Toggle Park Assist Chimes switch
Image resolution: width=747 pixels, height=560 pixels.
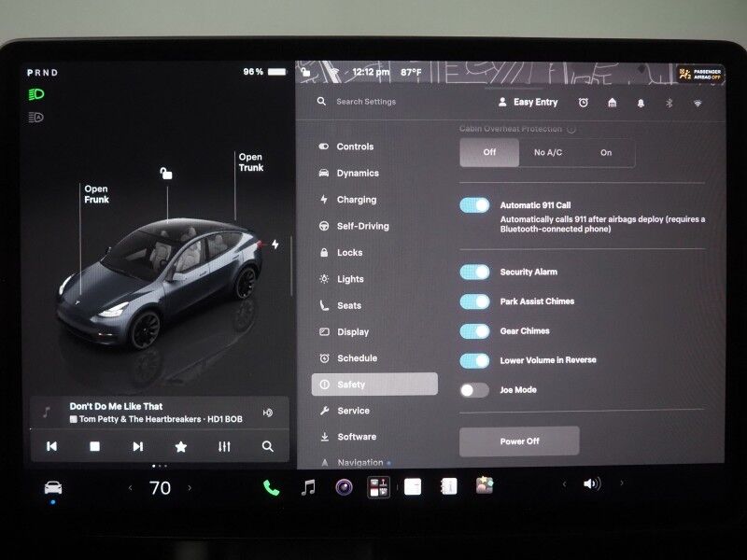pos(474,301)
